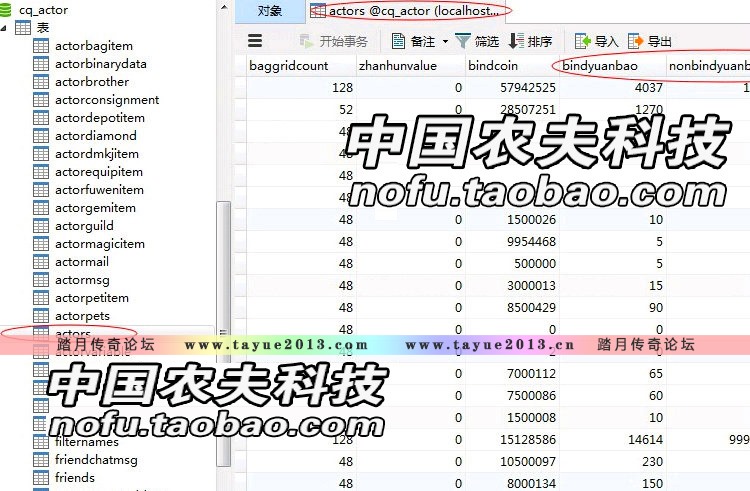
Task: Select bindyuanbao cell 90
Action: point(613,308)
